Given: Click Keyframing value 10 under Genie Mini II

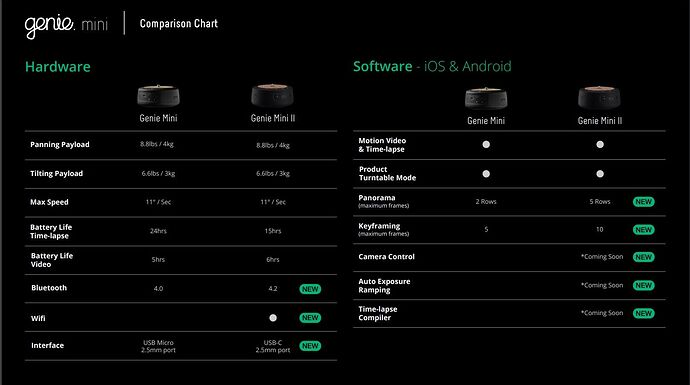Looking at the screenshot, I should 599,229.
